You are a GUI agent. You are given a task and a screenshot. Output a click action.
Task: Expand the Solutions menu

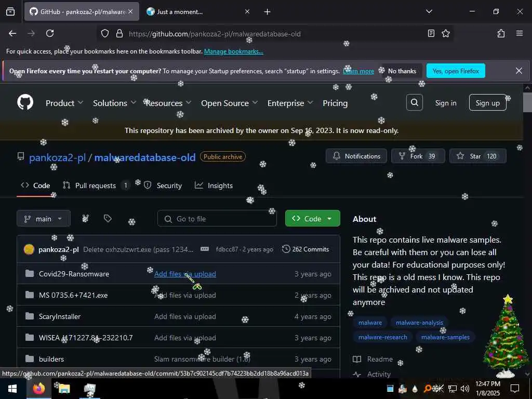(114, 103)
